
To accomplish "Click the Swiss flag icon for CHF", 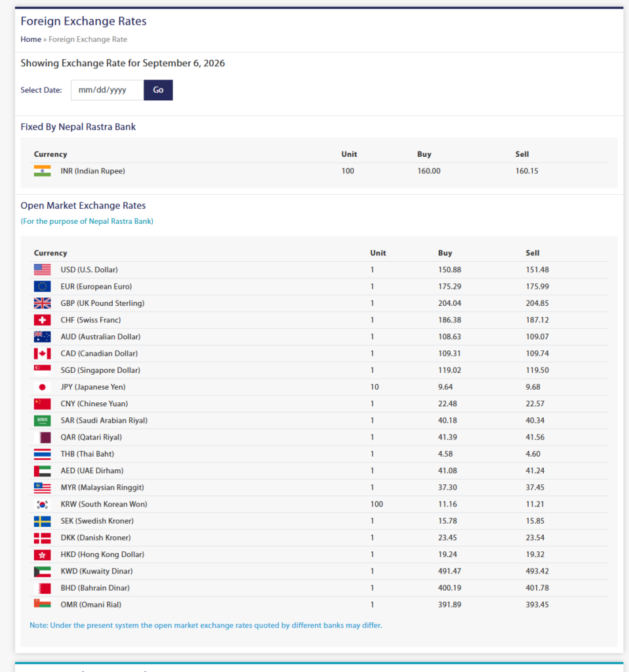I will click(43, 320).
